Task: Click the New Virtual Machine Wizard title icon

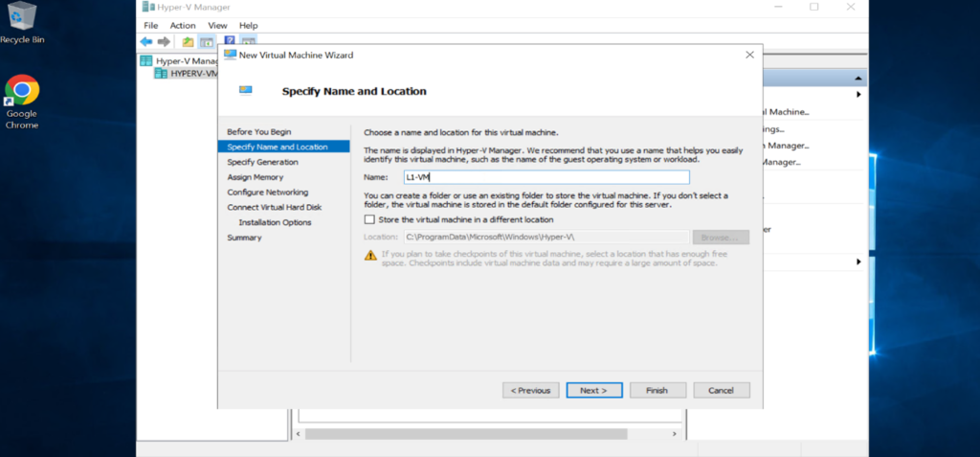Action: pos(230,55)
